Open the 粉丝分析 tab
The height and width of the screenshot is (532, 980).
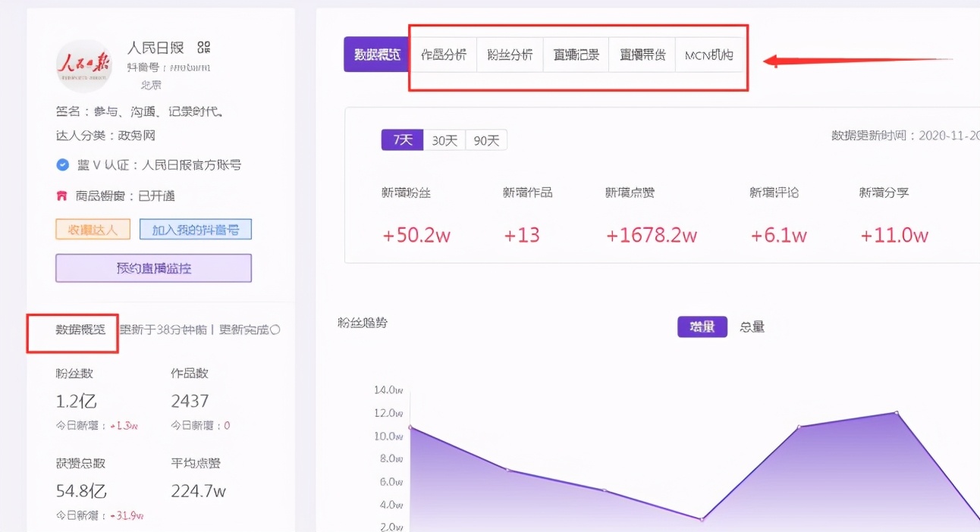(x=510, y=55)
